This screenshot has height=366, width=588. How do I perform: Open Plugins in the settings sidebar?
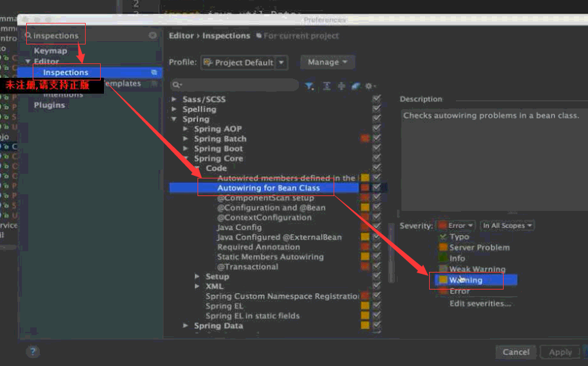click(50, 105)
